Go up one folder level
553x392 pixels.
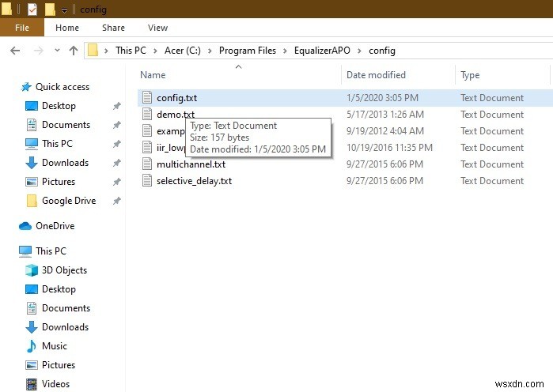click(74, 51)
